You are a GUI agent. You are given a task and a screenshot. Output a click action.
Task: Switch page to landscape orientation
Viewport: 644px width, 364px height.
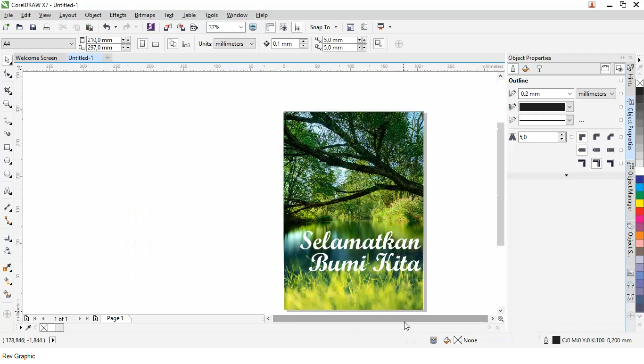[156, 44]
